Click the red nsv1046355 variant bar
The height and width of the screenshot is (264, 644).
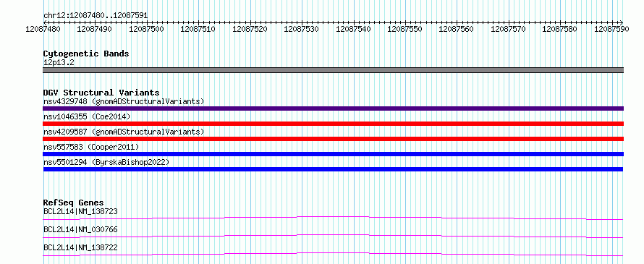point(333,124)
